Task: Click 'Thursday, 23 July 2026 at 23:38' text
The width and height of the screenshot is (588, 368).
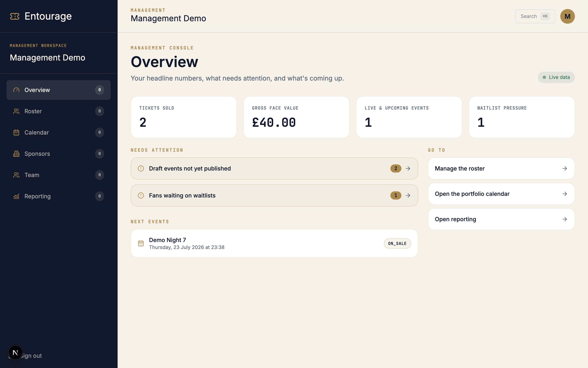Action: pos(187,247)
